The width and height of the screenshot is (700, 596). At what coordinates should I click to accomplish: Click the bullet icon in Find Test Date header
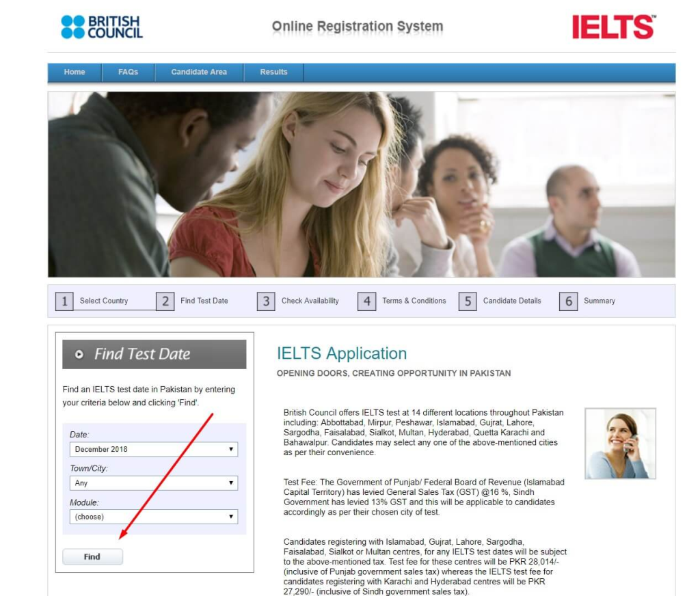click(x=79, y=355)
